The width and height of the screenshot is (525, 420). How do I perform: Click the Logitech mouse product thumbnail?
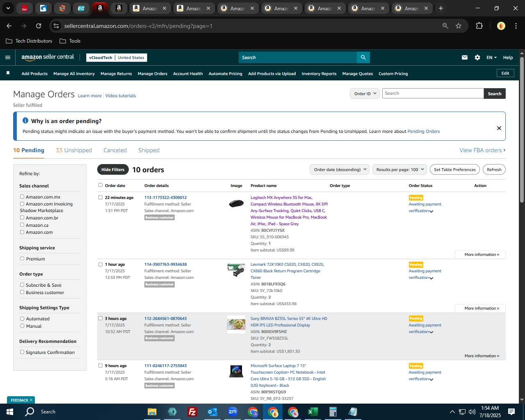point(236,203)
